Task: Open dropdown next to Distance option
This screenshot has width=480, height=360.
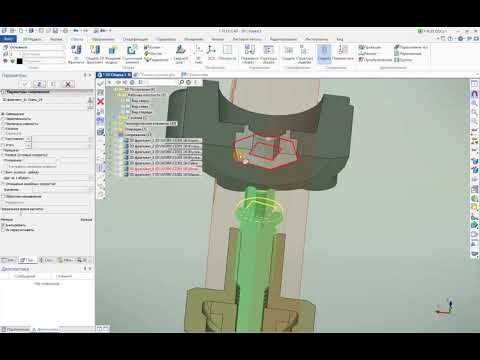Action: coord(29,139)
